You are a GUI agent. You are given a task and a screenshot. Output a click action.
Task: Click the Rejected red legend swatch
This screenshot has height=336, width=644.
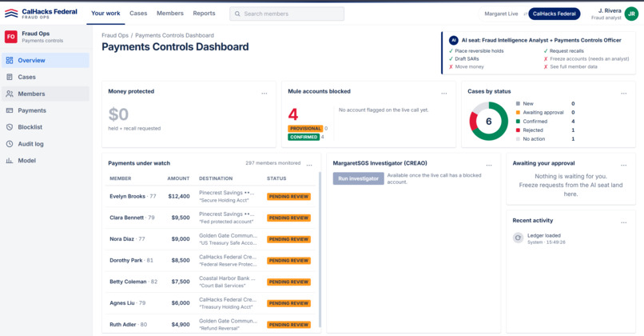tap(518, 130)
